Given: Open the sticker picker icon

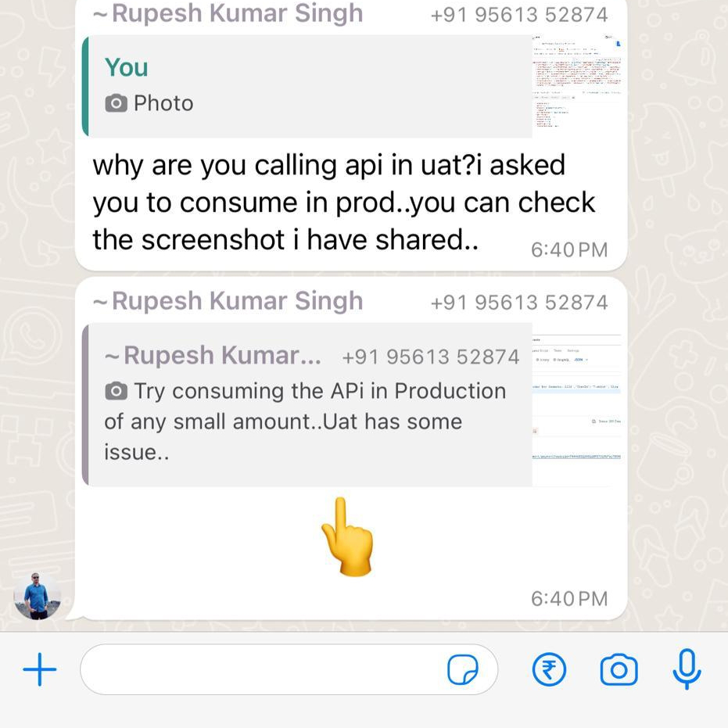Looking at the screenshot, I should 462,669.
